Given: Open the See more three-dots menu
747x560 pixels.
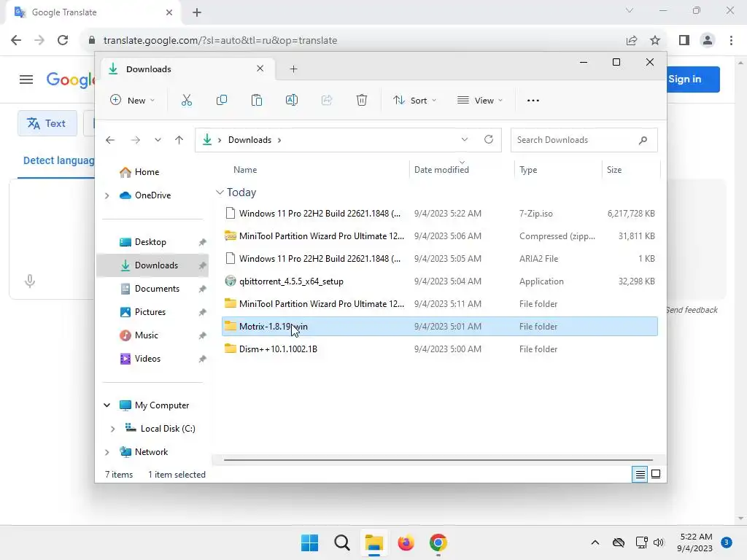Looking at the screenshot, I should click(533, 101).
